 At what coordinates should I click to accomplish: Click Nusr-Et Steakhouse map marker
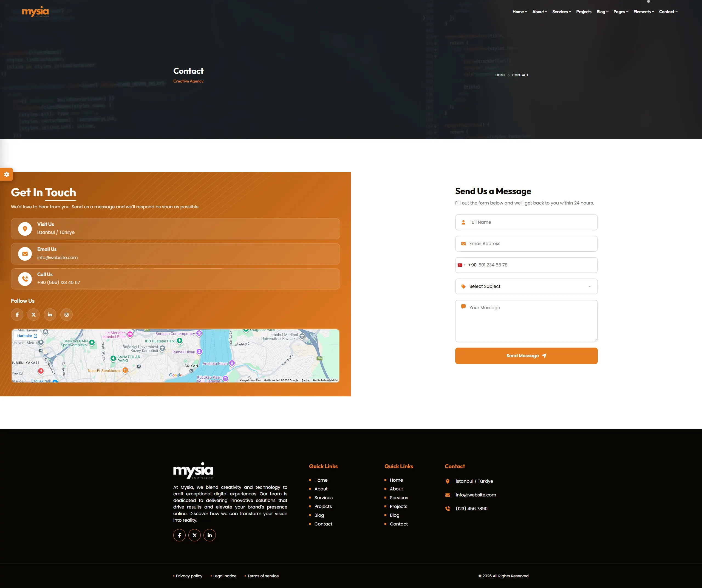[125, 370]
